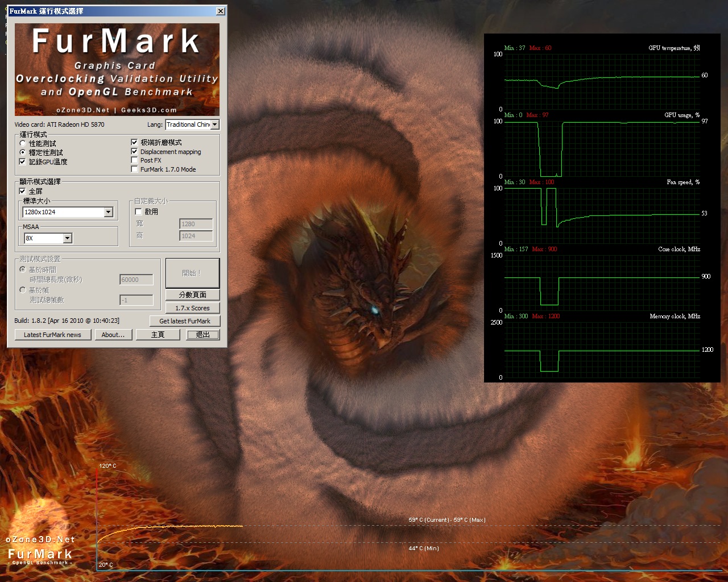
Task: Click the 退出 exit button
Action: point(203,335)
